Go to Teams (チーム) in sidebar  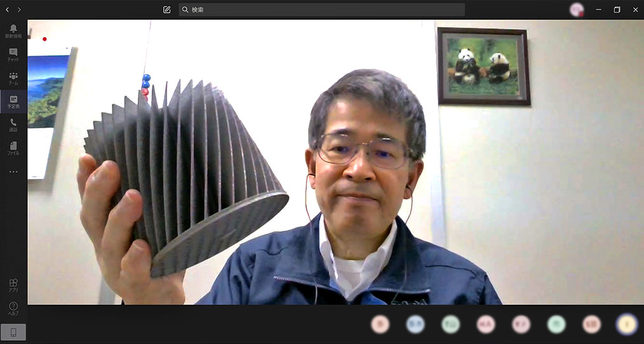tap(13, 78)
